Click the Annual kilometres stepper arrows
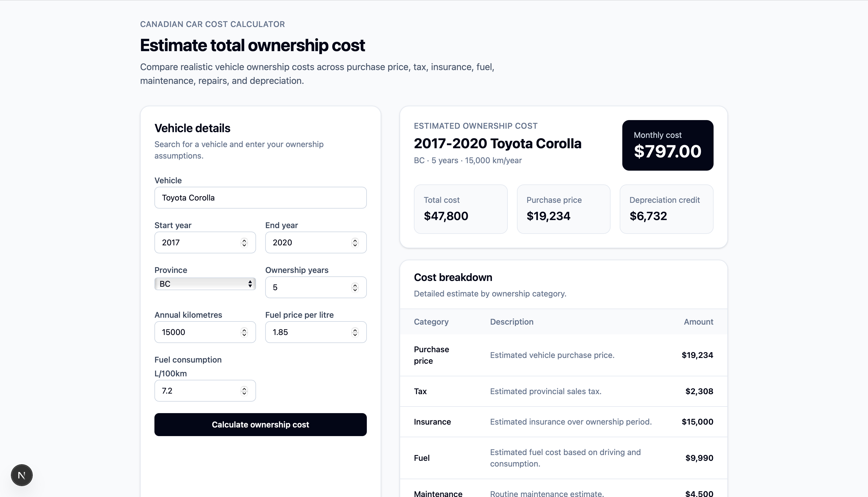The image size is (868, 497). pyautogui.click(x=244, y=332)
